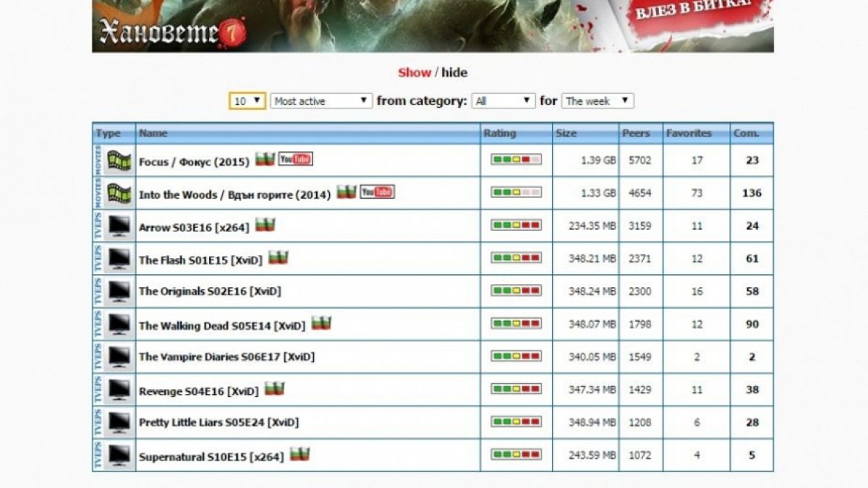
Task: Click the hide link
Action: click(454, 72)
